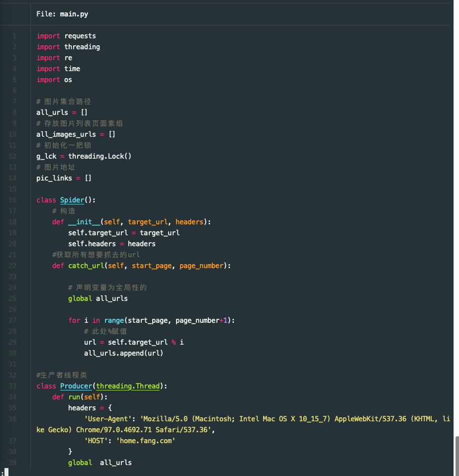459x476 pixels.
Task: Click the 'all_urls.append(url)' line
Action: [x=123, y=353]
